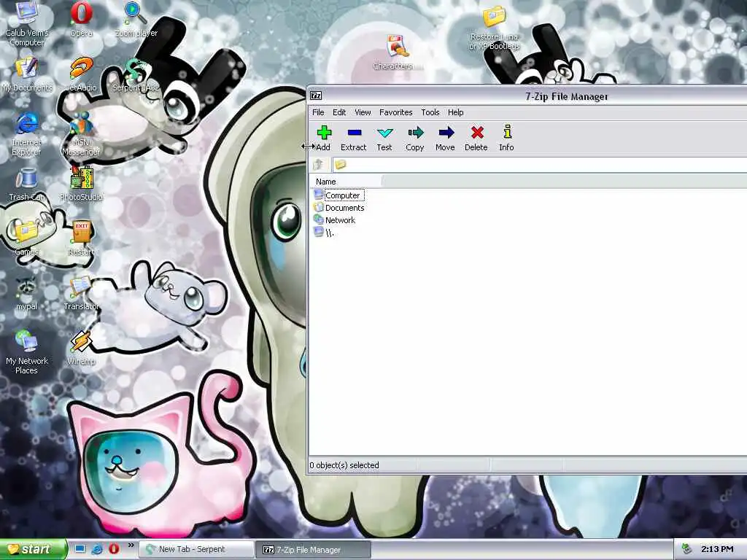
Task: Open the Info toolbar button
Action: [x=506, y=138]
